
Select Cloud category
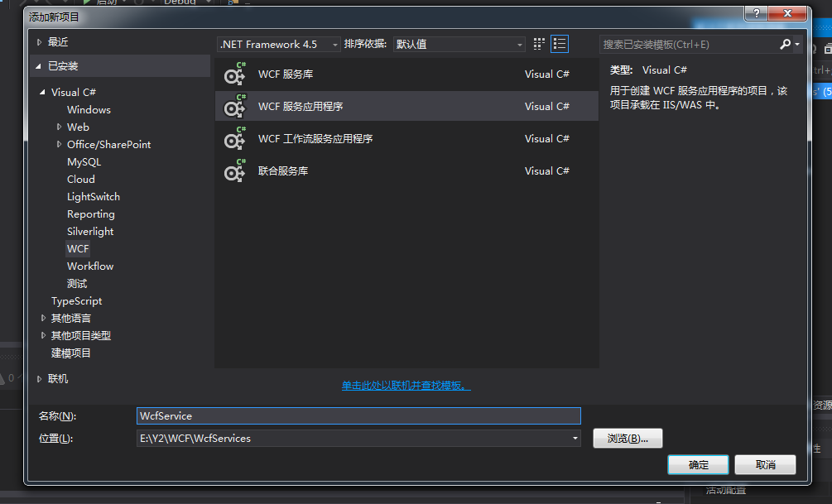[x=80, y=180]
